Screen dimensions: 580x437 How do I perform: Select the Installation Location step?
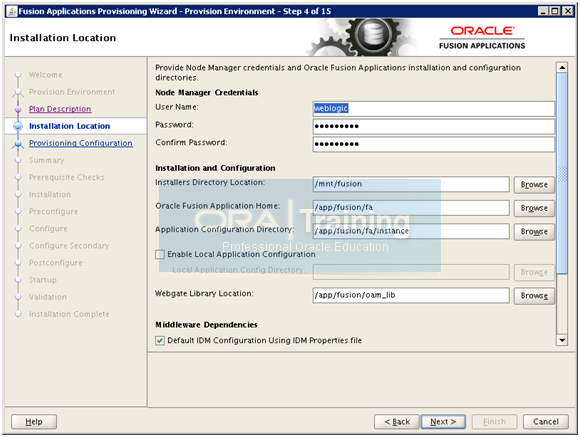point(69,126)
